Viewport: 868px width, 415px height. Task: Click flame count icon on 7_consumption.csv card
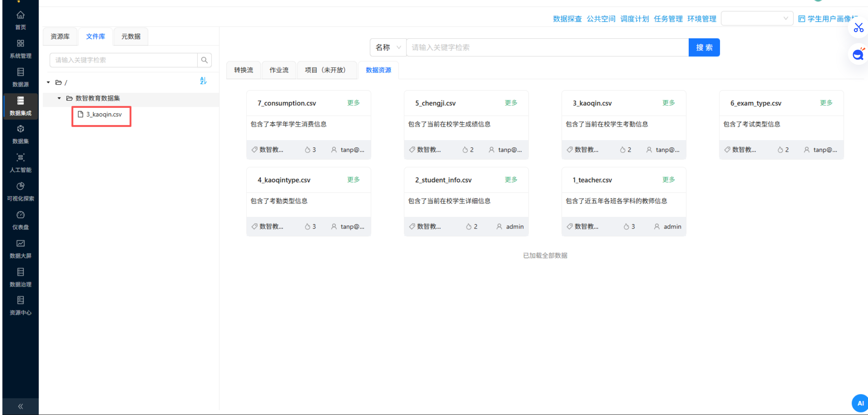coord(308,150)
